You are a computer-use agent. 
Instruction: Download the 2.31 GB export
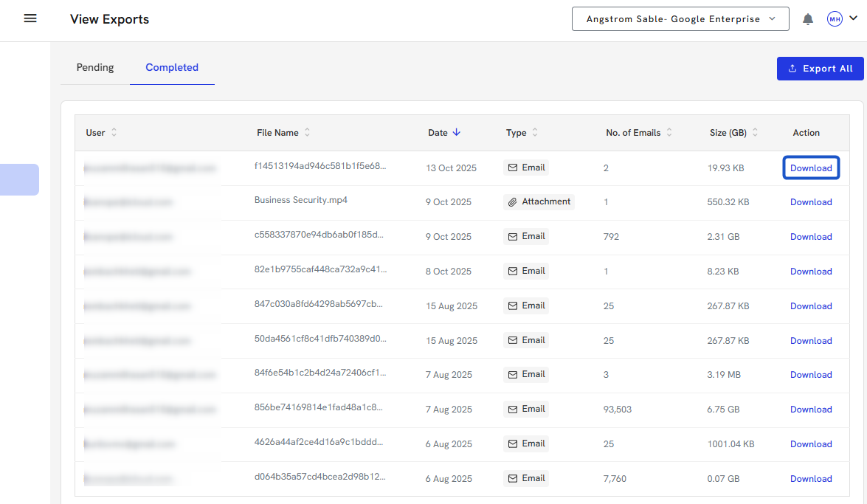tap(811, 237)
